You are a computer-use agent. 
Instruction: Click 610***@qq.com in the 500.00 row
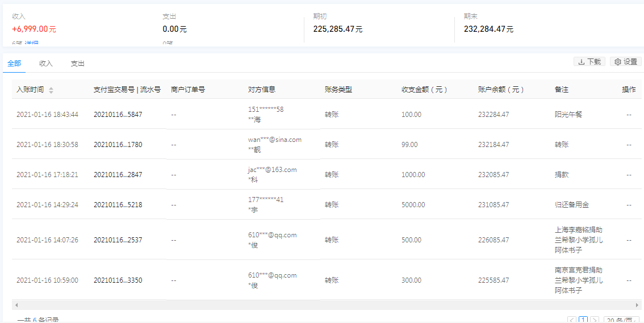272,235
